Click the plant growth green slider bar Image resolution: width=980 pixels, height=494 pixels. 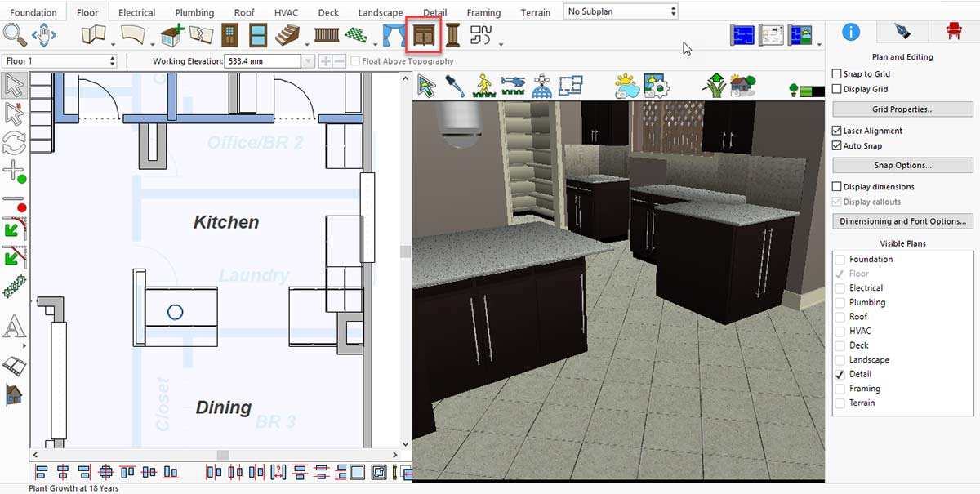[806, 91]
